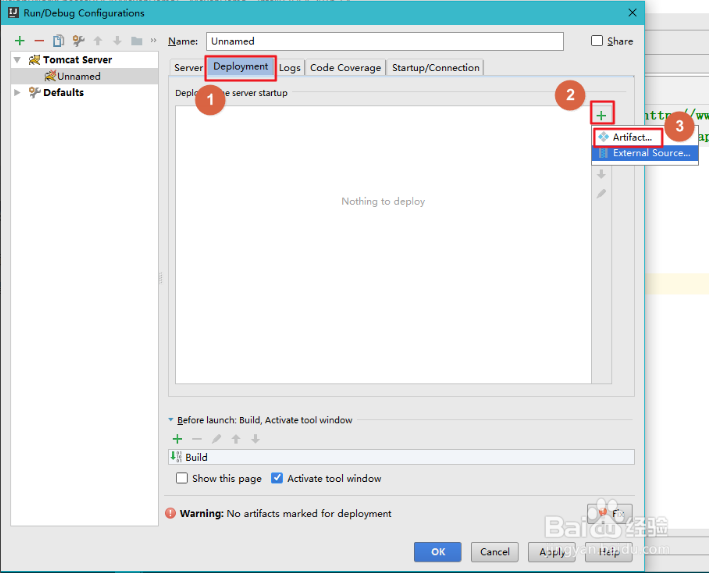Image resolution: width=709 pixels, height=573 pixels.
Task: Move the configuration up with the left toolbar arrow
Action: (x=98, y=41)
